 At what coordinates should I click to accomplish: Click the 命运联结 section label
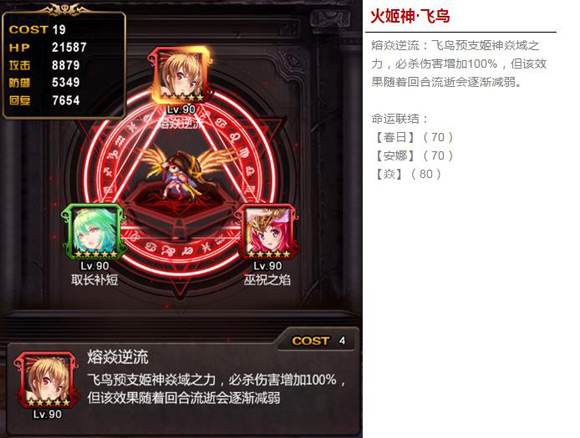399,119
